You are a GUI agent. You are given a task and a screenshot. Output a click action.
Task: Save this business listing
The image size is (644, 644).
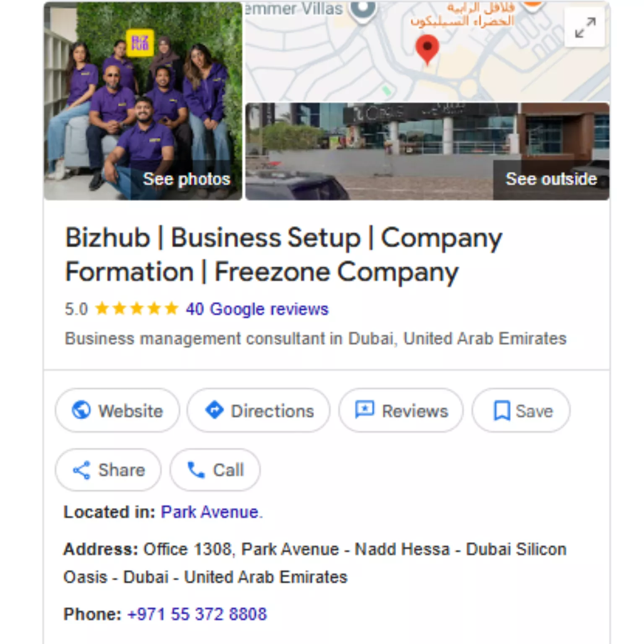[521, 410]
